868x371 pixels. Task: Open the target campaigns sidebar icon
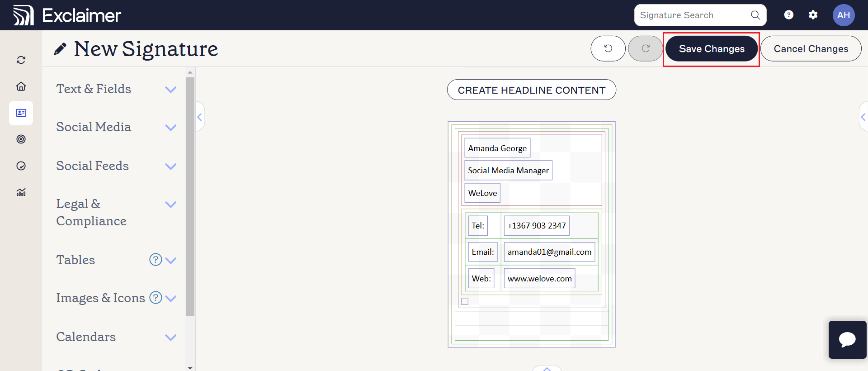[x=21, y=139]
